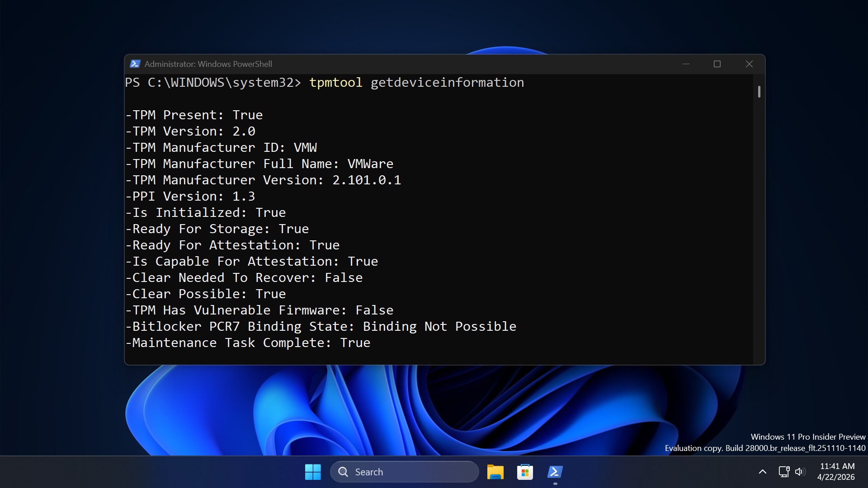Image resolution: width=868 pixels, height=488 pixels.
Task: Toggle maximize on the PowerShell window
Action: point(717,64)
